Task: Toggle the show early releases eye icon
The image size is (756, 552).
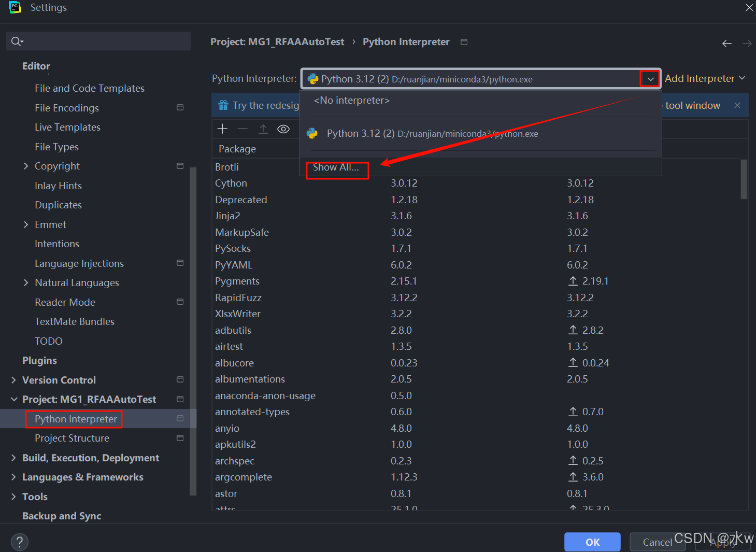Action: (x=283, y=129)
